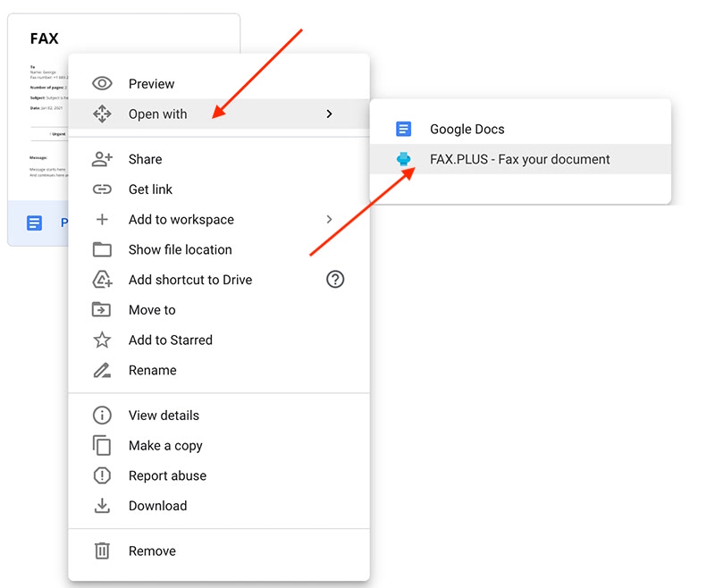Click the star icon for Add to Starred
Viewport: 715px width, 588px height.
click(x=102, y=340)
